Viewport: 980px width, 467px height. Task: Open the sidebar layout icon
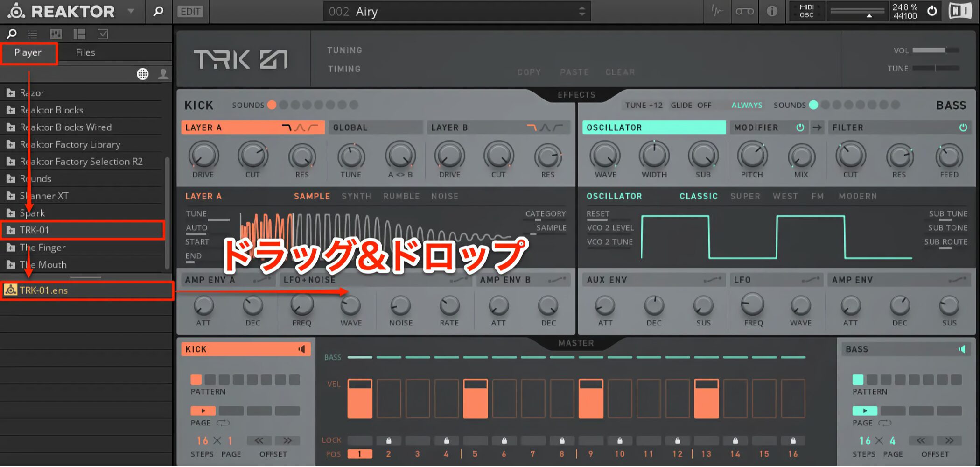tap(79, 34)
